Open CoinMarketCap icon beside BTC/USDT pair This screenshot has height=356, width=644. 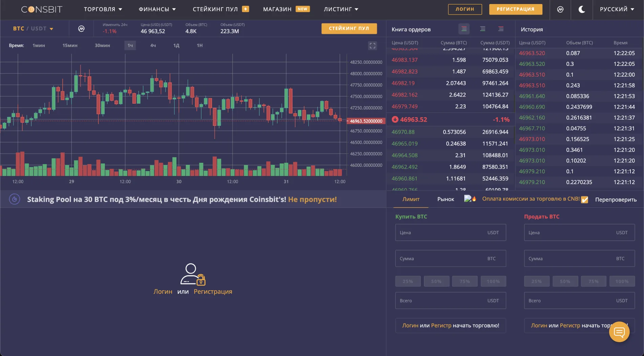[81, 29]
